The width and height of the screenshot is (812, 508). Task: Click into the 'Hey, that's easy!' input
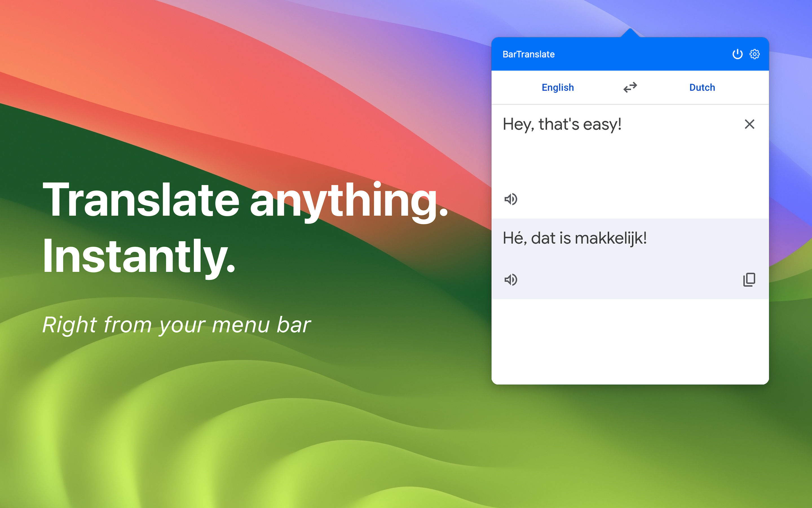(x=562, y=124)
